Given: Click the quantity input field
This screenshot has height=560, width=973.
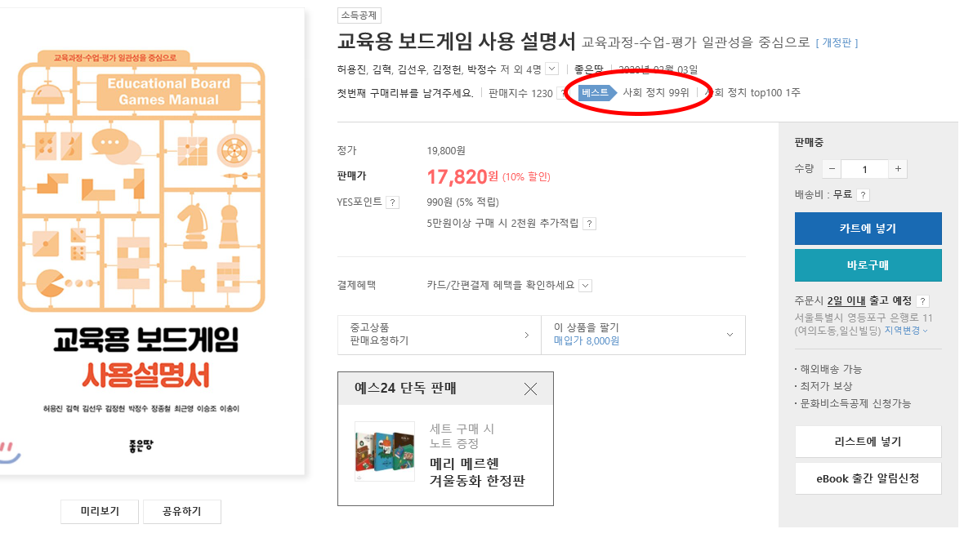Looking at the screenshot, I should [865, 169].
